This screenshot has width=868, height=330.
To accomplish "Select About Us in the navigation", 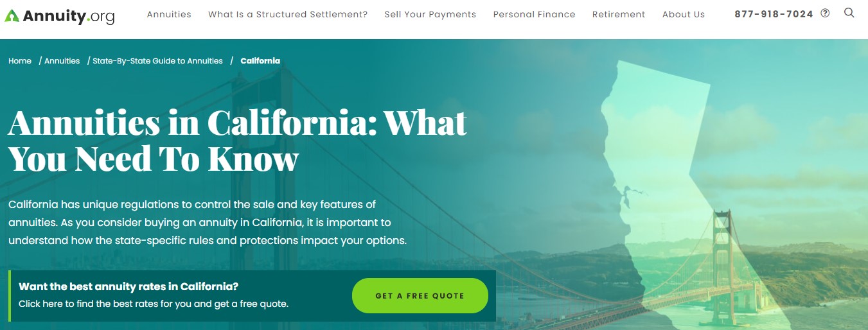I will (684, 14).
